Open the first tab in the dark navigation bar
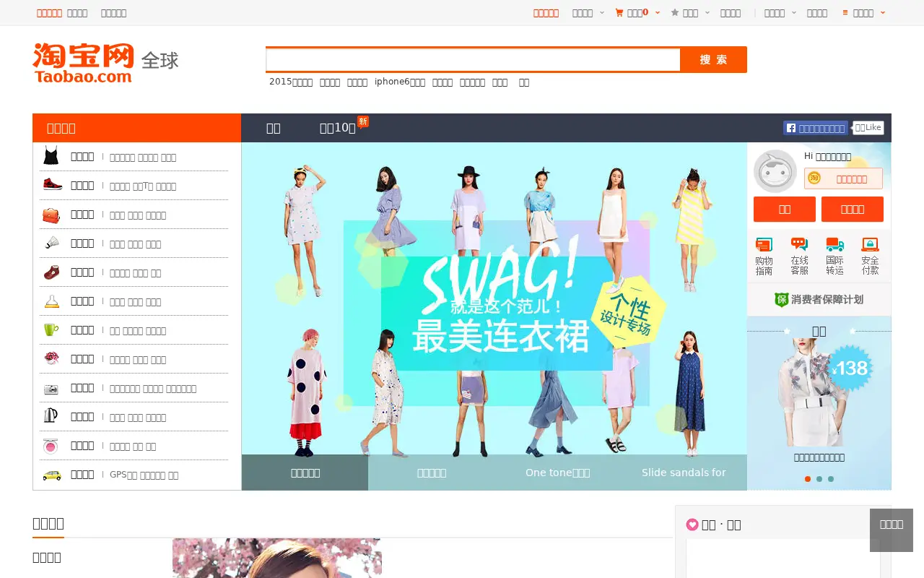 pyautogui.click(x=273, y=128)
